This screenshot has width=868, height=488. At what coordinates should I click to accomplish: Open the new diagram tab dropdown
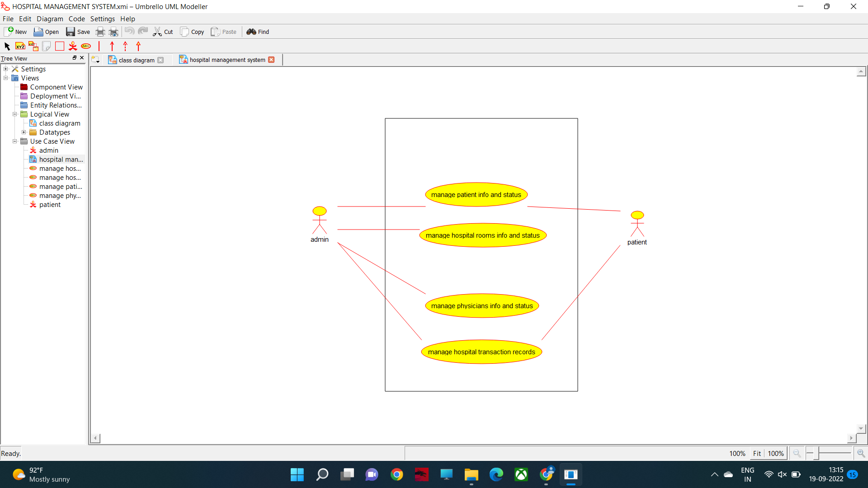[95, 60]
